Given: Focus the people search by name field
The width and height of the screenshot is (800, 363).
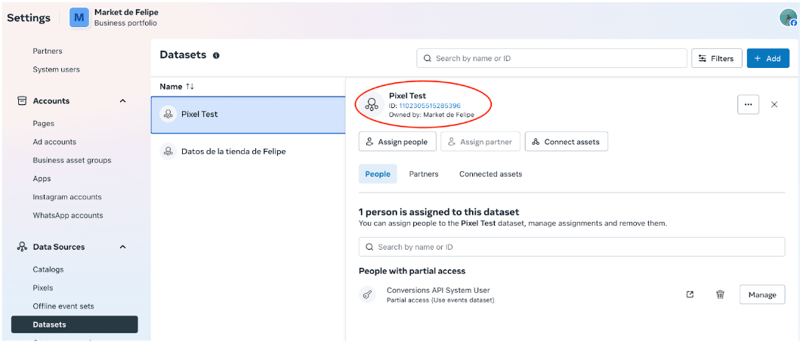Looking at the screenshot, I should pos(571,247).
